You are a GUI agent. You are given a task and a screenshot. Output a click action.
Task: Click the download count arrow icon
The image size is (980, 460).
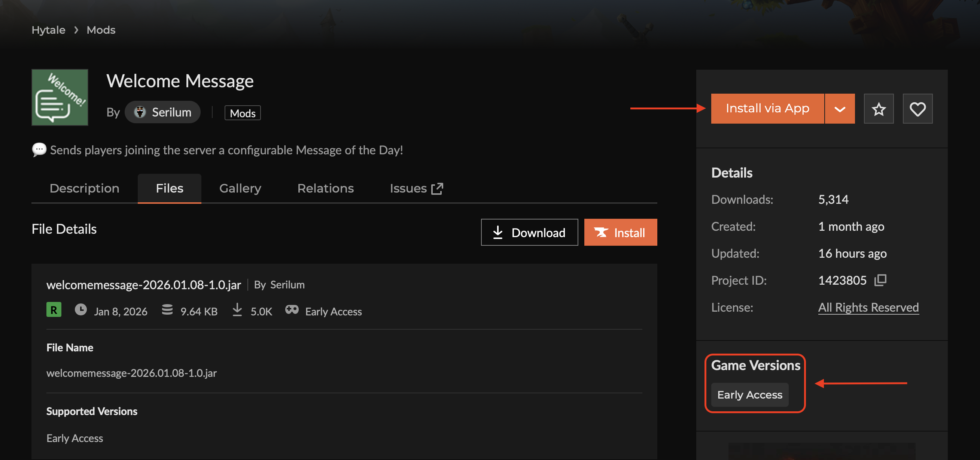click(237, 310)
